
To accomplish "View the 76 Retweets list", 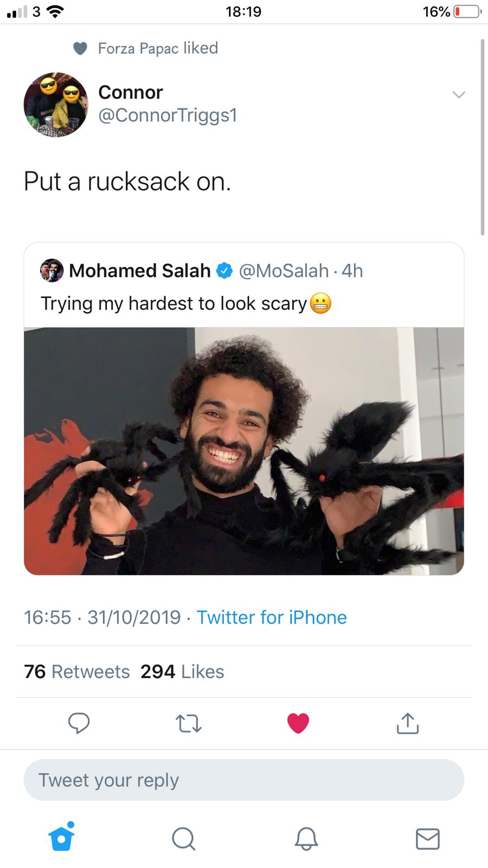I will (77, 672).
